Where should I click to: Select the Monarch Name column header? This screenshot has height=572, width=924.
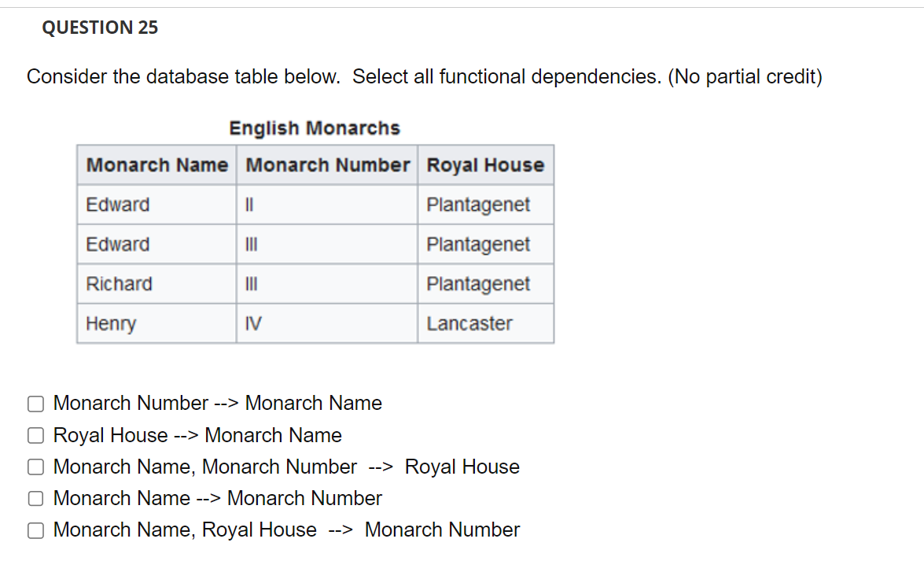(156, 165)
